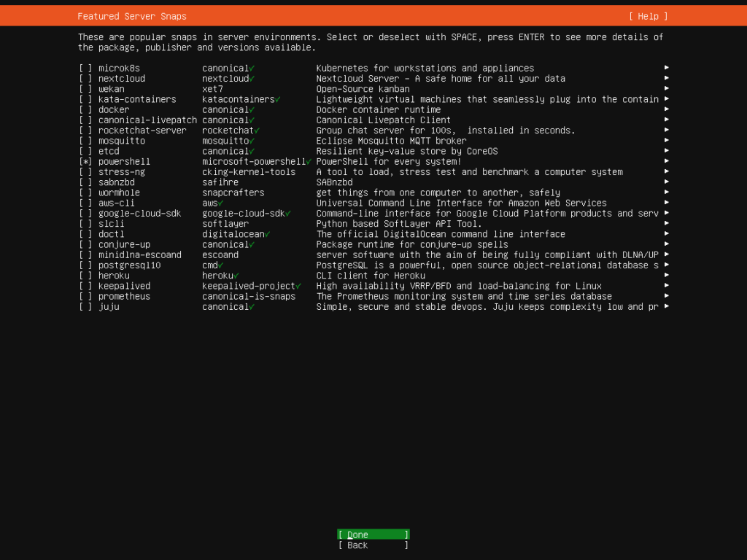
Task: Toggle the postgresql10 checkbox
Action: (x=86, y=265)
